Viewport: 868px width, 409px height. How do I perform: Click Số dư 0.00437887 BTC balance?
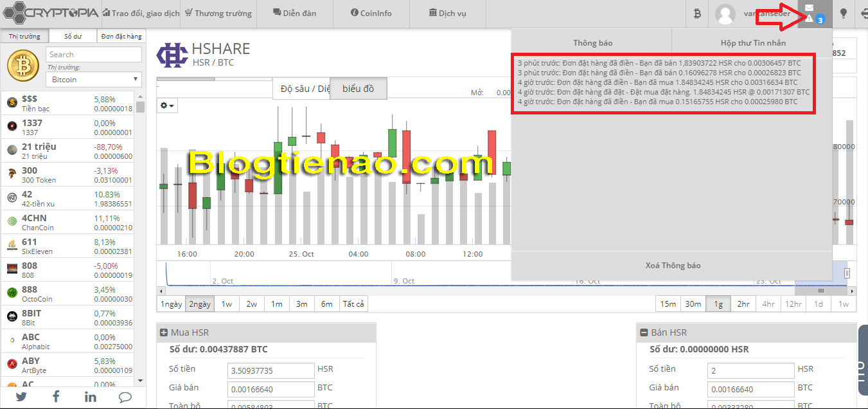pos(218,349)
